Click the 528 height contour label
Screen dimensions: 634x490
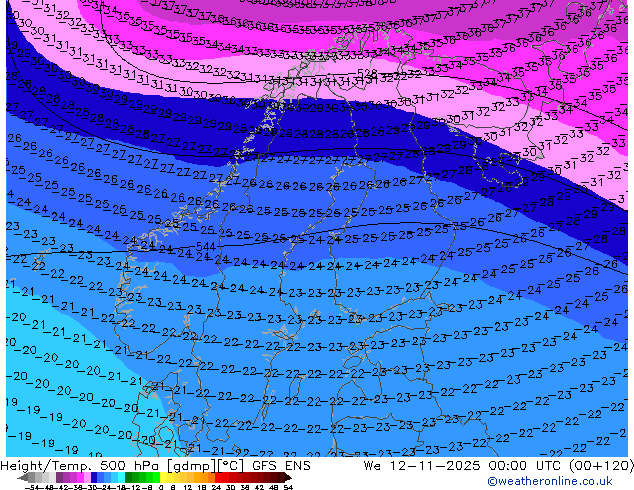tap(368, 74)
